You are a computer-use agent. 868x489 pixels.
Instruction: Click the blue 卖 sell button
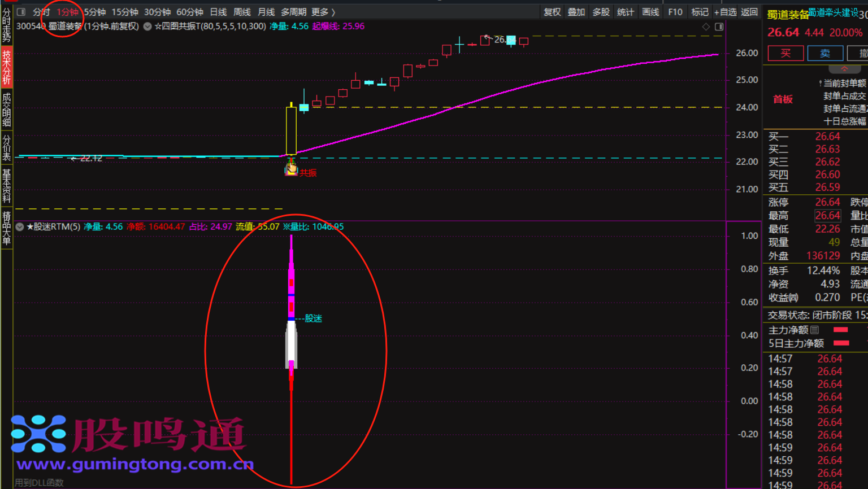point(825,53)
